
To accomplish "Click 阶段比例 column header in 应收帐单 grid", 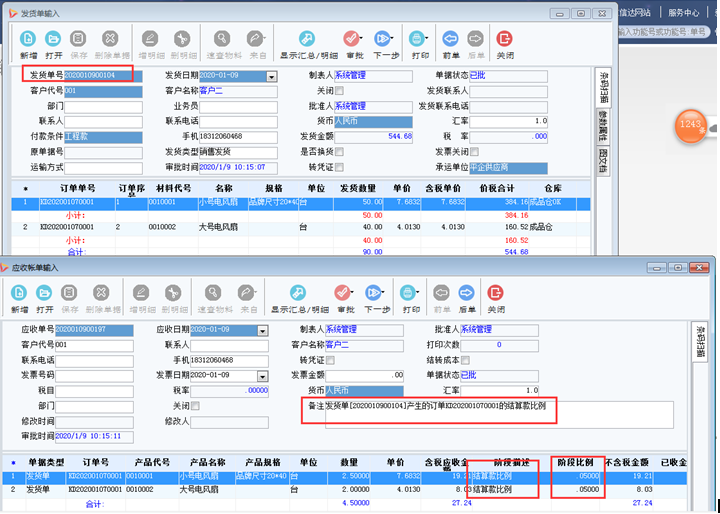I will tap(575, 462).
